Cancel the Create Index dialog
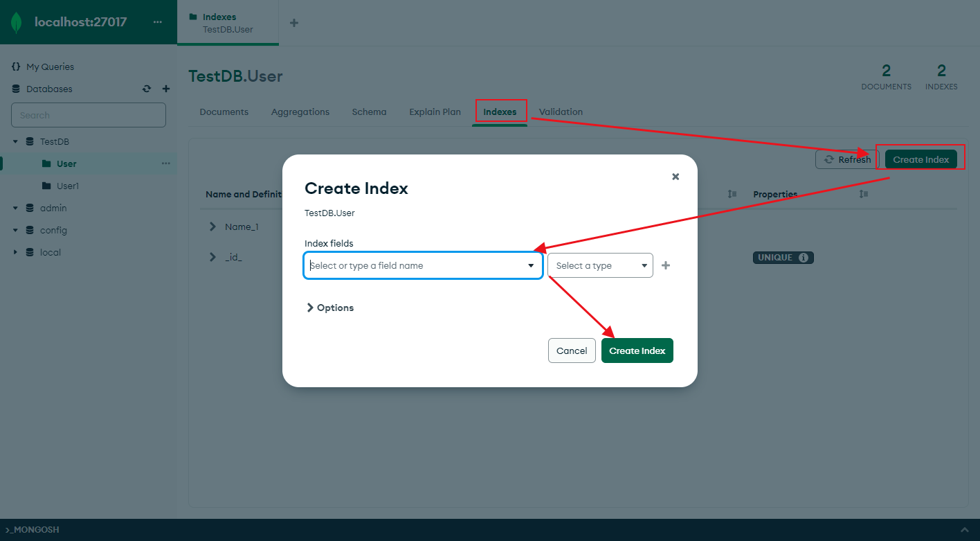The image size is (980, 541). [572, 351]
